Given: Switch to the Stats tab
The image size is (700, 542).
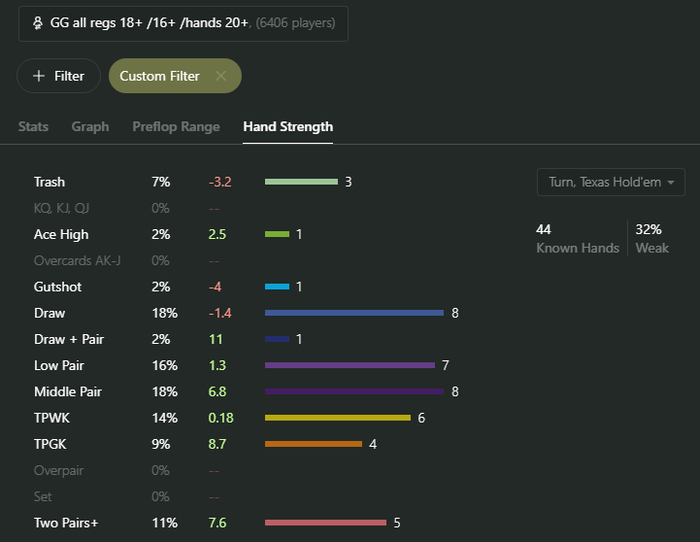Looking at the screenshot, I should click(x=33, y=127).
